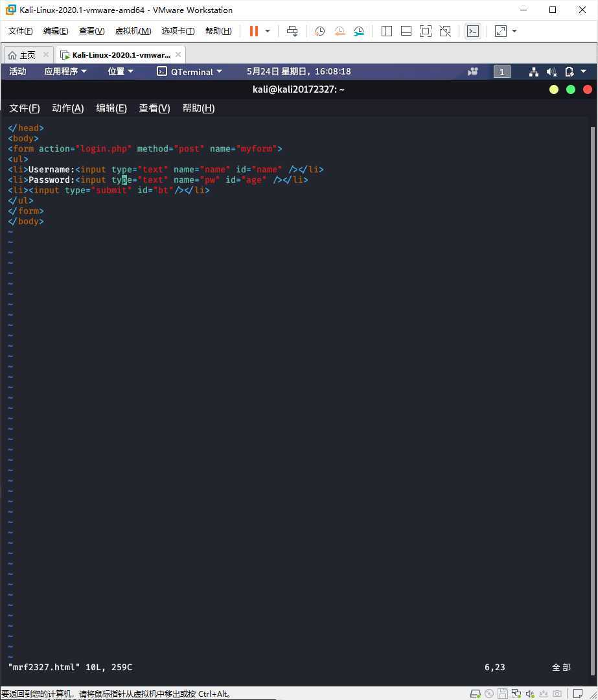Open QTerminal 查看(V) menu
Viewport: 598px width, 700px height.
coord(154,108)
